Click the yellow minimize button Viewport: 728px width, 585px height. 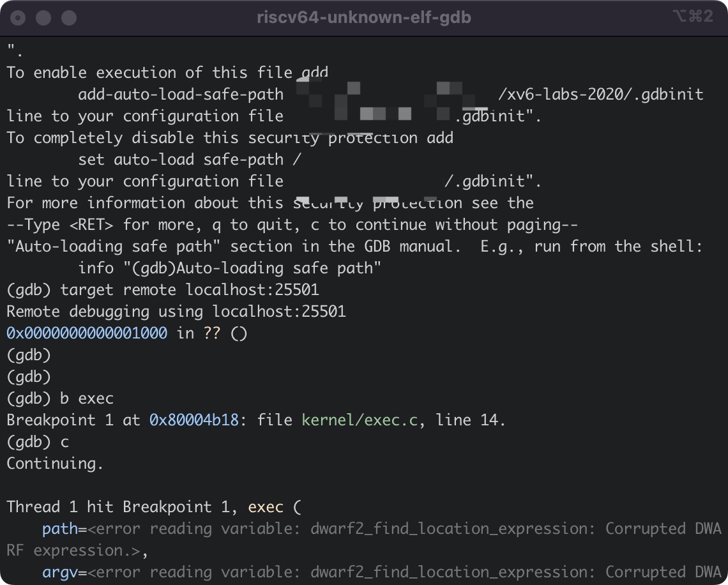click(43, 18)
